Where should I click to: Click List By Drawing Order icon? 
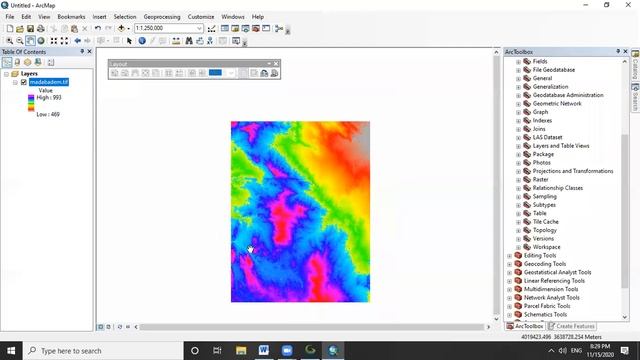point(7,62)
